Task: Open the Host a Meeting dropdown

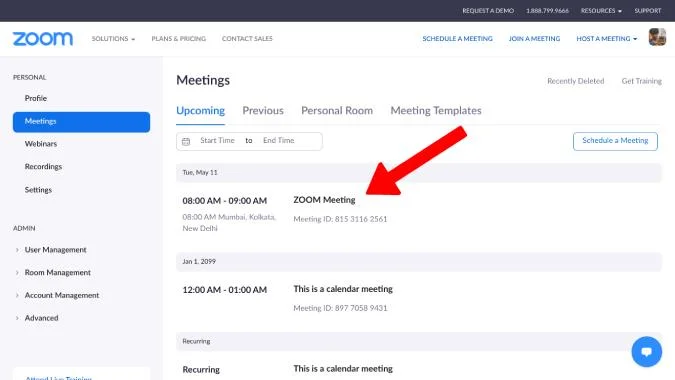Action: pyautogui.click(x=607, y=39)
